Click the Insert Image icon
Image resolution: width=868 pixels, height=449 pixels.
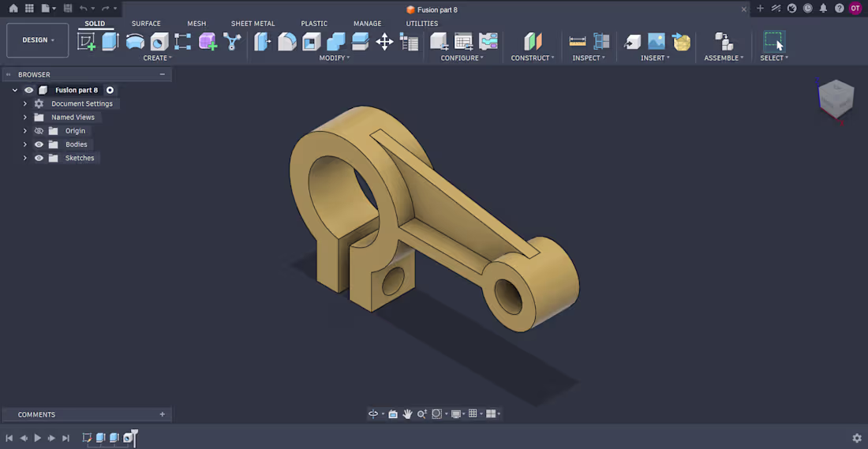[657, 42]
